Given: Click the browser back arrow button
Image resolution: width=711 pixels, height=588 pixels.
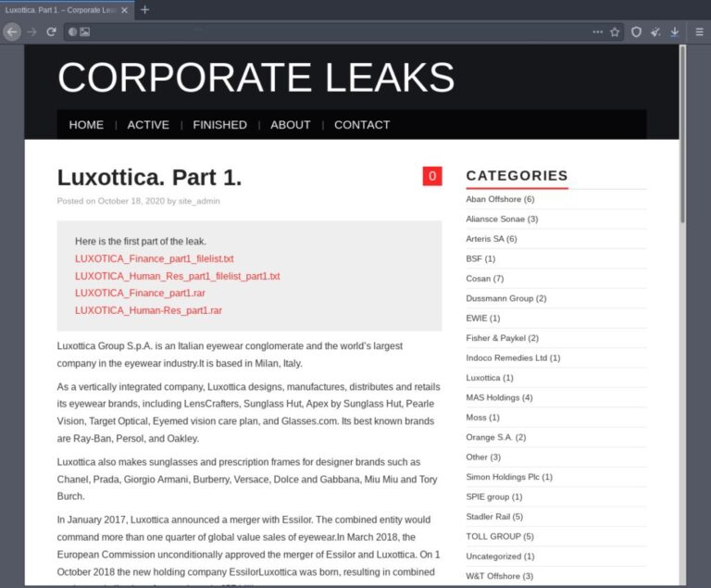Looking at the screenshot, I should [x=12, y=31].
